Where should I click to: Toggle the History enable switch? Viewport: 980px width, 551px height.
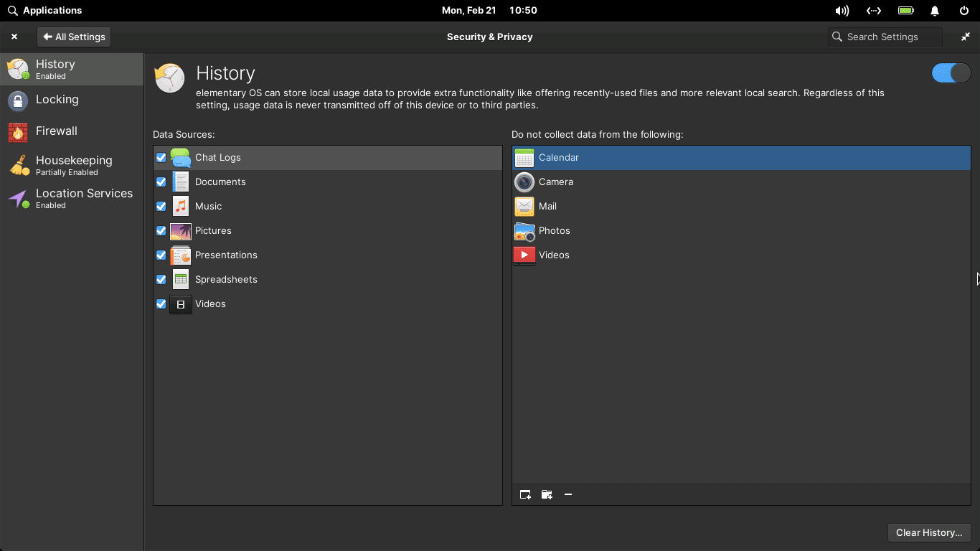click(x=951, y=73)
